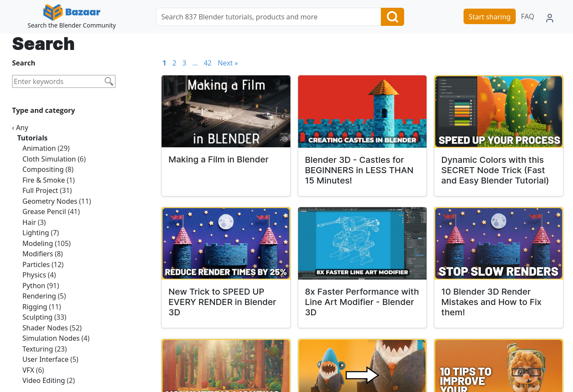Filter by Animation (29)
573x392 pixels.
46,148
